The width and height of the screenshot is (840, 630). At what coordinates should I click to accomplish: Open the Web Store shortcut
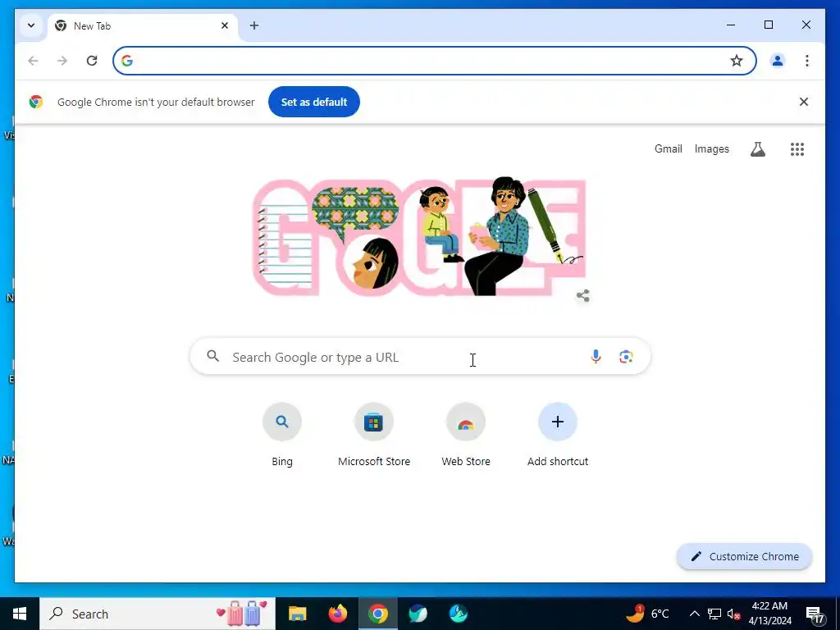pos(466,435)
